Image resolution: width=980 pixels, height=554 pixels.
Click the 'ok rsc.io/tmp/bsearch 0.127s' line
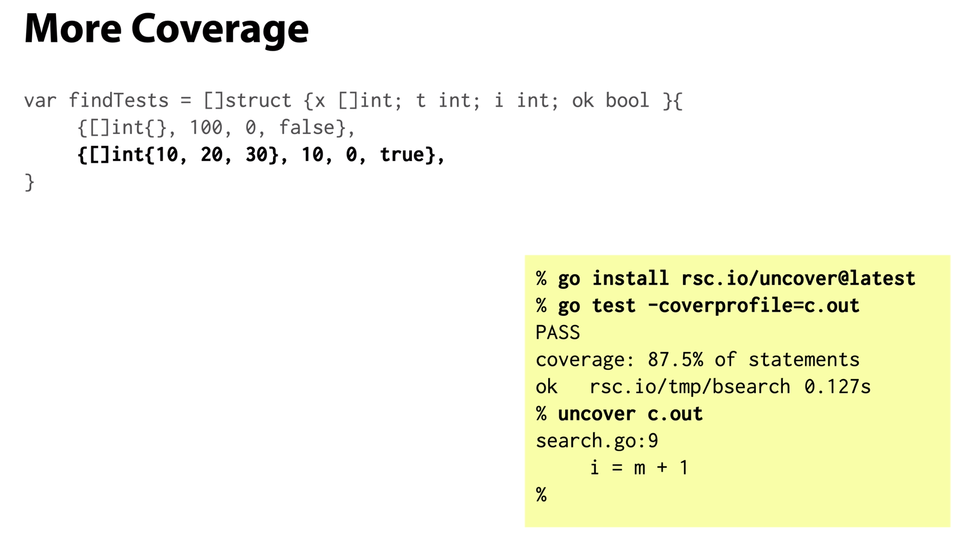click(703, 387)
